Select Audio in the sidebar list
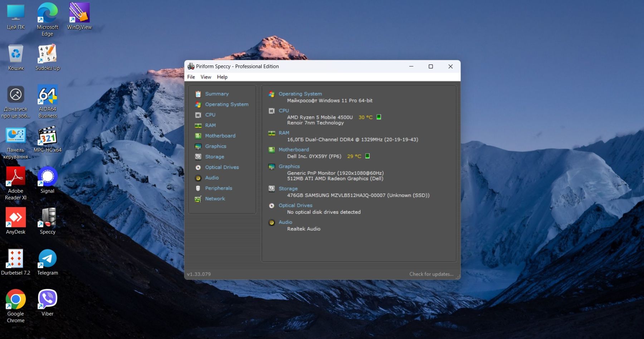Viewport: 644px width, 339px height. click(212, 177)
